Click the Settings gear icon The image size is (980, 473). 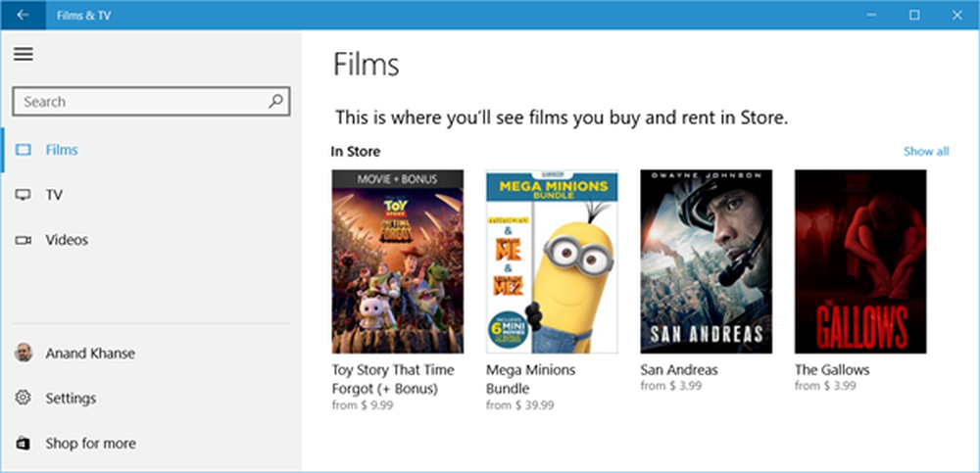24,398
